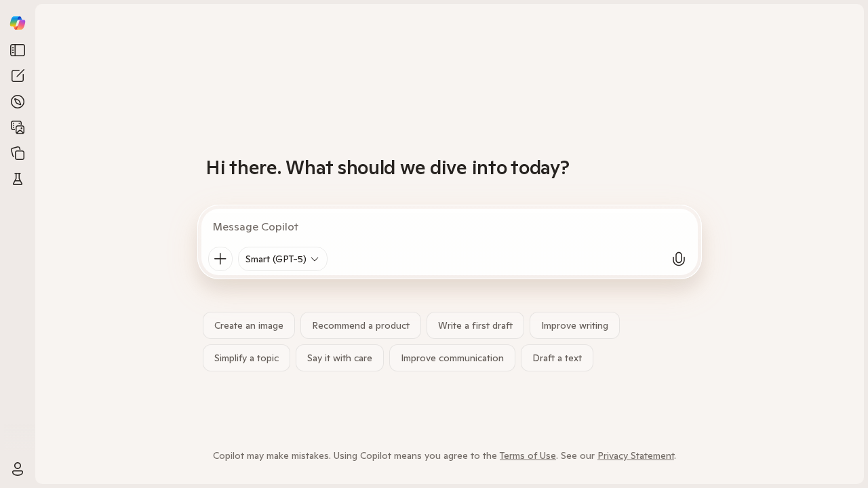Toggle the sidebar panel open
The image size is (868, 488).
click(18, 50)
